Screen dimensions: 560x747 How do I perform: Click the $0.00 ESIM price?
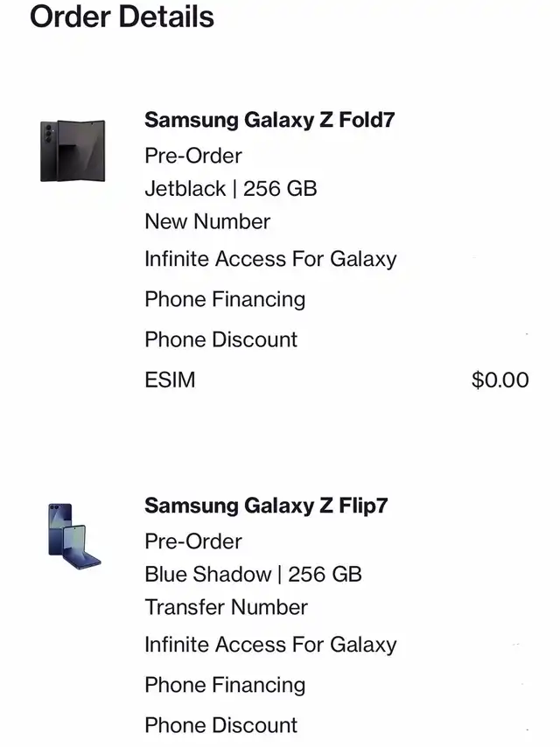[x=500, y=380]
